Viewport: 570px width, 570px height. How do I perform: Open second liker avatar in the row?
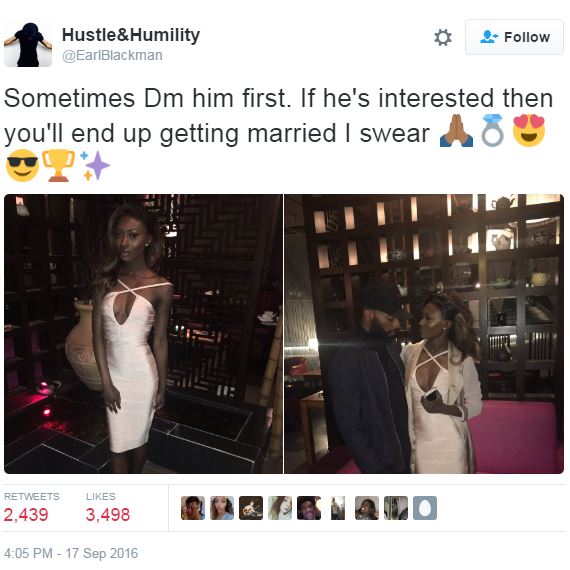222,508
